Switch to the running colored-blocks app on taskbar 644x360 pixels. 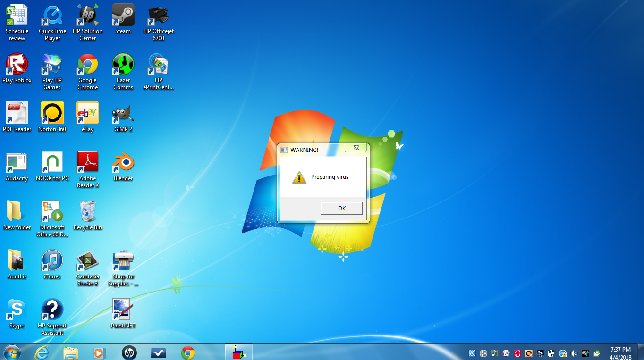(239, 352)
